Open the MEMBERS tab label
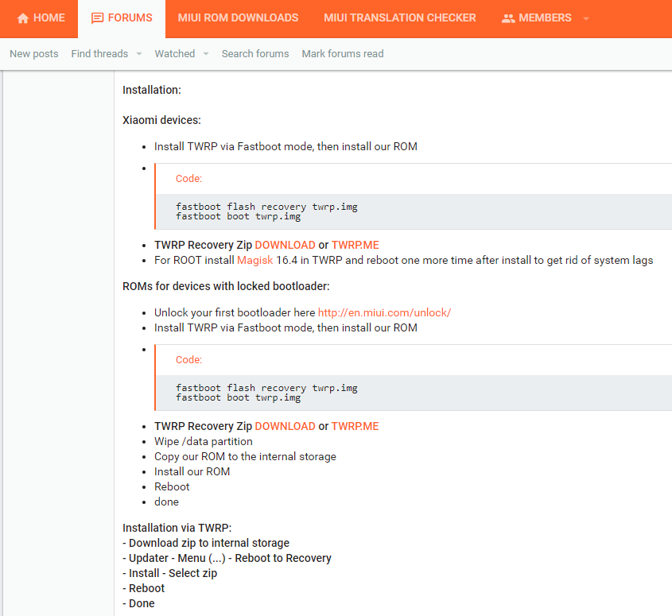 pos(545,18)
